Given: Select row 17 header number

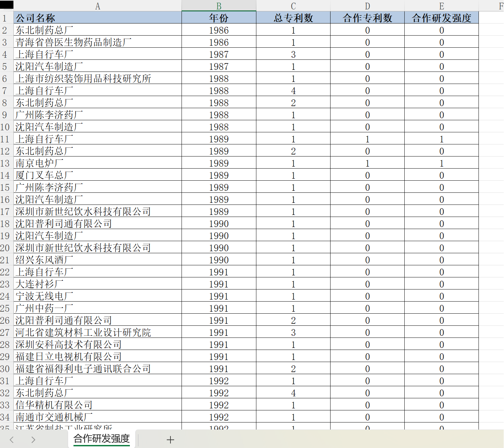Looking at the screenshot, I should 5,212.
